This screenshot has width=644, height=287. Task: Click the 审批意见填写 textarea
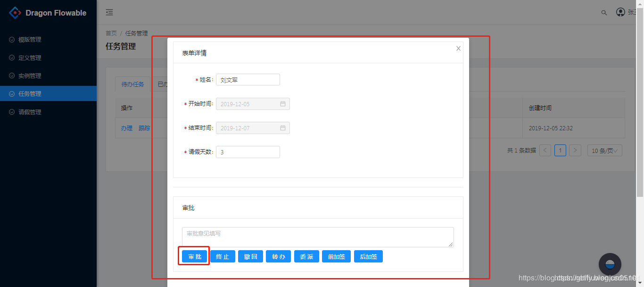click(318, 237)
